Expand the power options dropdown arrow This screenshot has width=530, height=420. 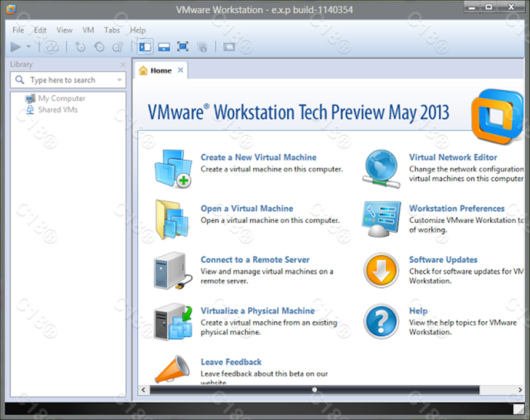click(x=28, y=47)
